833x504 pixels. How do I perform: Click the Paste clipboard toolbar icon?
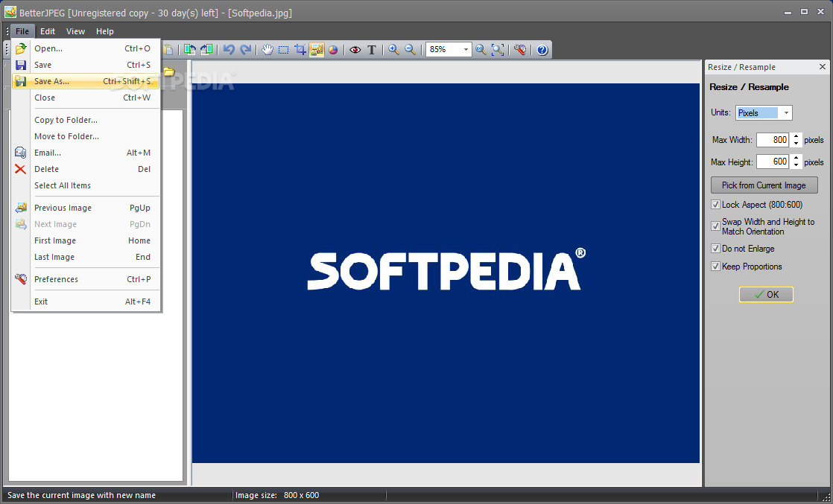point(168,50)
